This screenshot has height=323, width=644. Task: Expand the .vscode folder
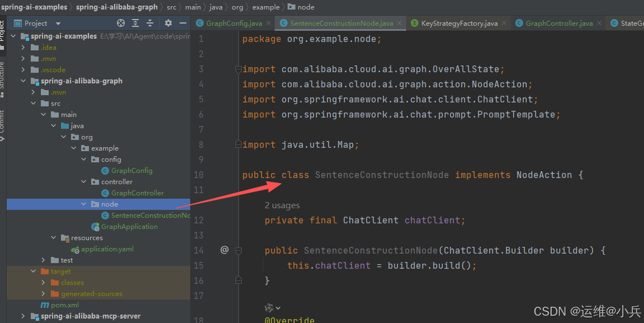pos(23,70)
